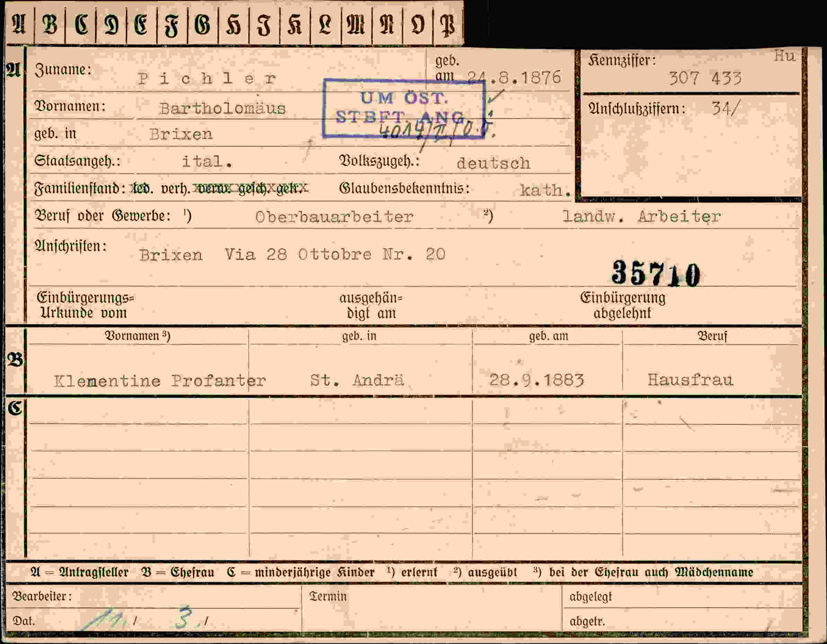Click the 'Einbürgerung abgelehnt' label

click(x=623, y=305)
